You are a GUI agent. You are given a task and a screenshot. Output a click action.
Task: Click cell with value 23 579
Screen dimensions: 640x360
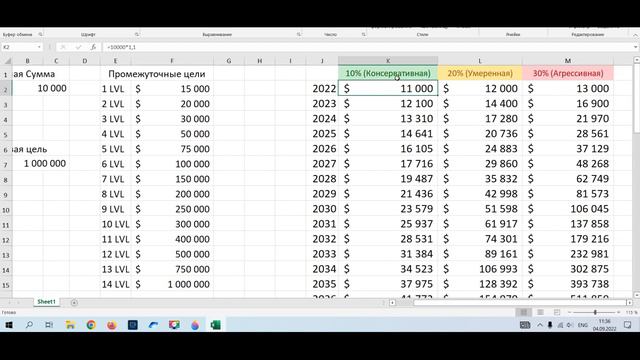(x=388, y=209)
